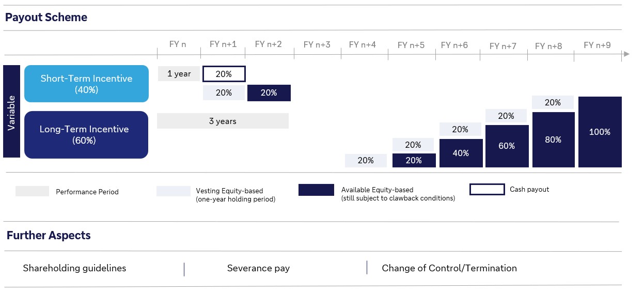Open the Shareholding guidelines item
The height and width of the screenshot is (293, 644).
pos(74,268)
